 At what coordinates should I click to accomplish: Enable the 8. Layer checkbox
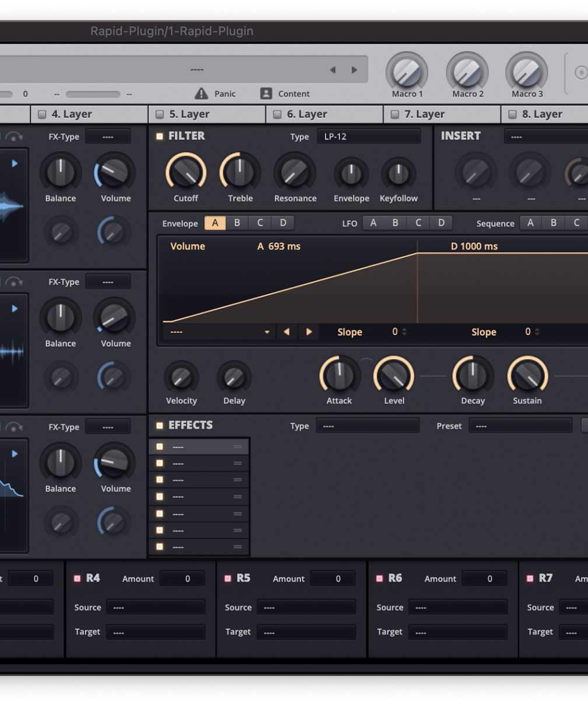tap(513, 114)
